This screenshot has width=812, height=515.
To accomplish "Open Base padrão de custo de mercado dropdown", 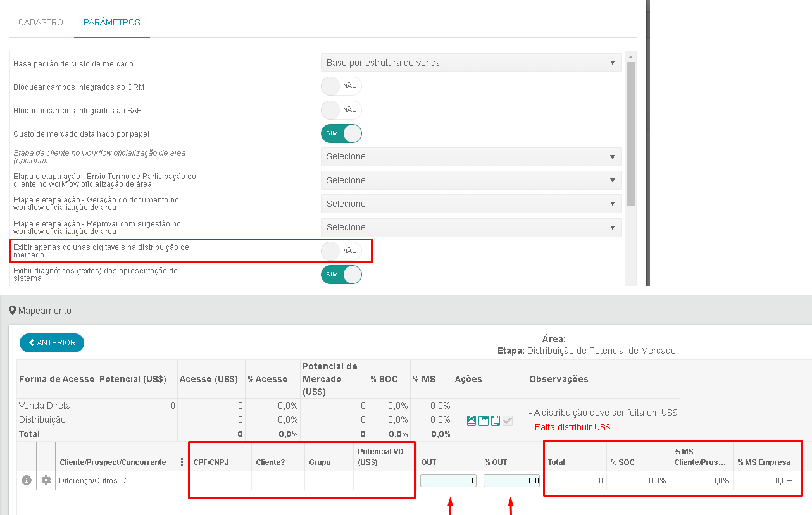I will [x=471, y=63].
